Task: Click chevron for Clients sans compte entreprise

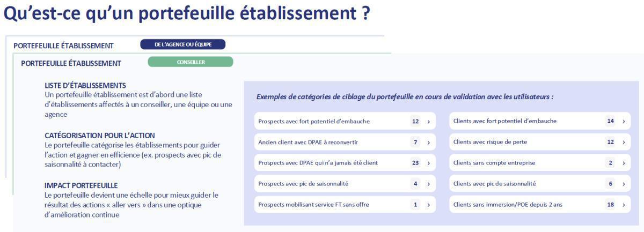Action: 624,163
